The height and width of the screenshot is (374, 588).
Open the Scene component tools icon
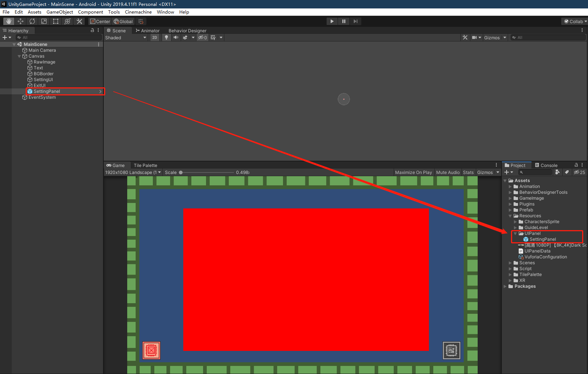[x=465, y=37]
